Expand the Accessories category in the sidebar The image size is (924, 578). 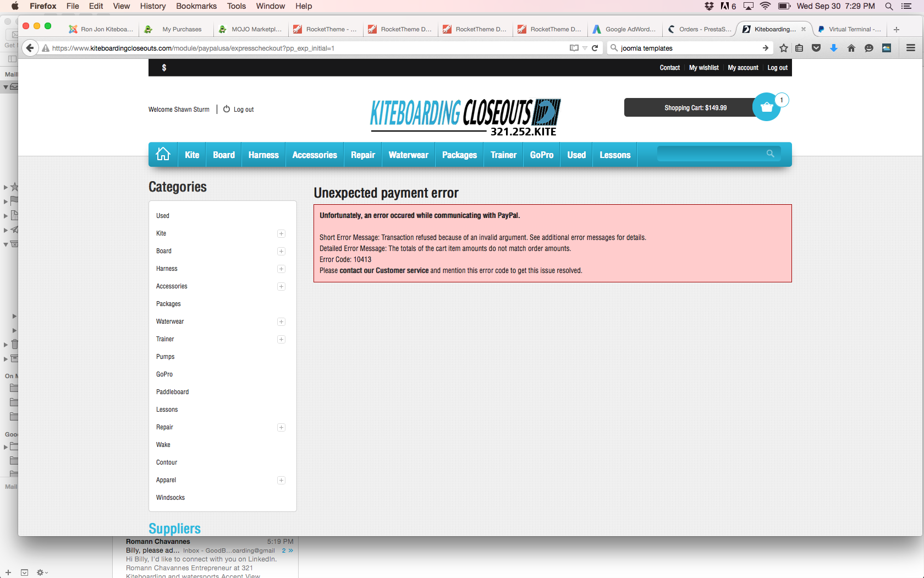(x=281, y=286)
